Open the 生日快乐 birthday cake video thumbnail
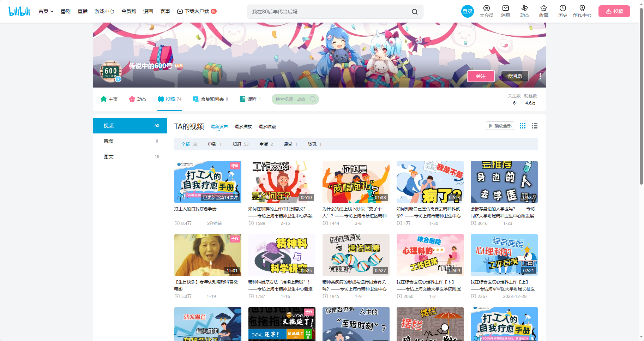 tap(208, 255)
